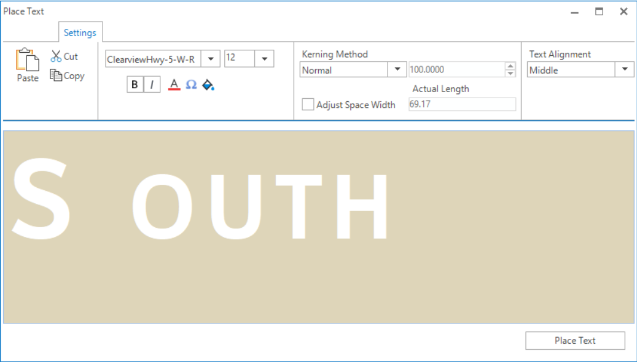Insert a special symbol with Omega icon
637x364 pixels.
point(191,85)
